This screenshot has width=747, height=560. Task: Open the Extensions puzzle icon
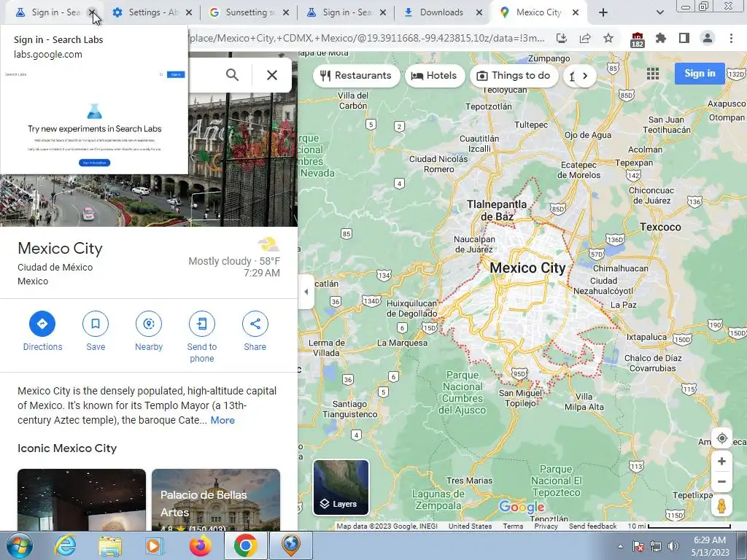(x=661, y=38)
